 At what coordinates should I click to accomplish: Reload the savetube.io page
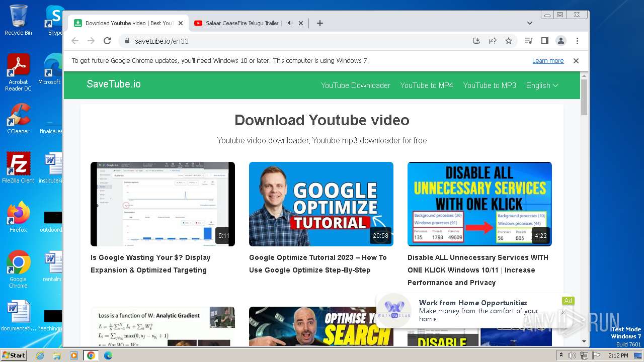107,41
